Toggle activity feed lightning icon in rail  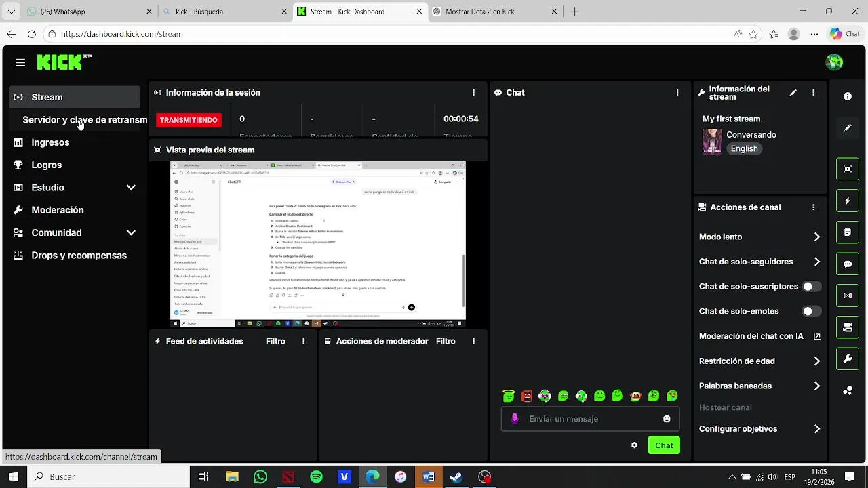click(x=848, y=201)
